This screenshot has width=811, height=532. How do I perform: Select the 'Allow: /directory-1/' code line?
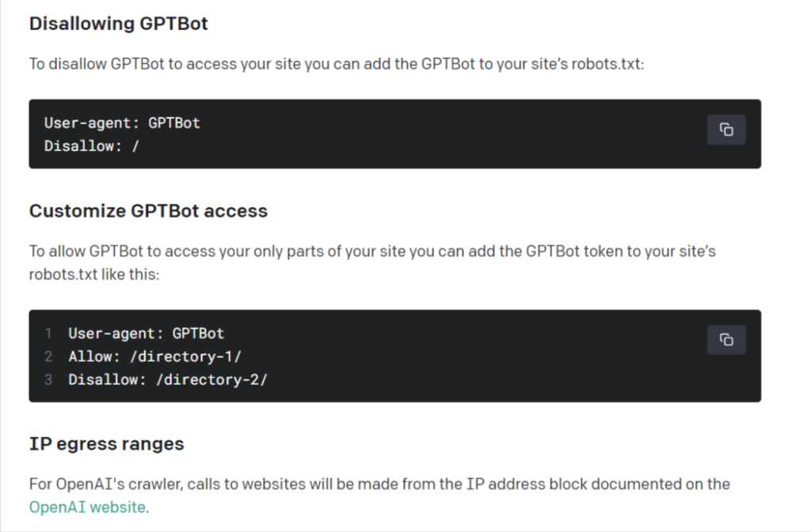click(x=154, y=357)
